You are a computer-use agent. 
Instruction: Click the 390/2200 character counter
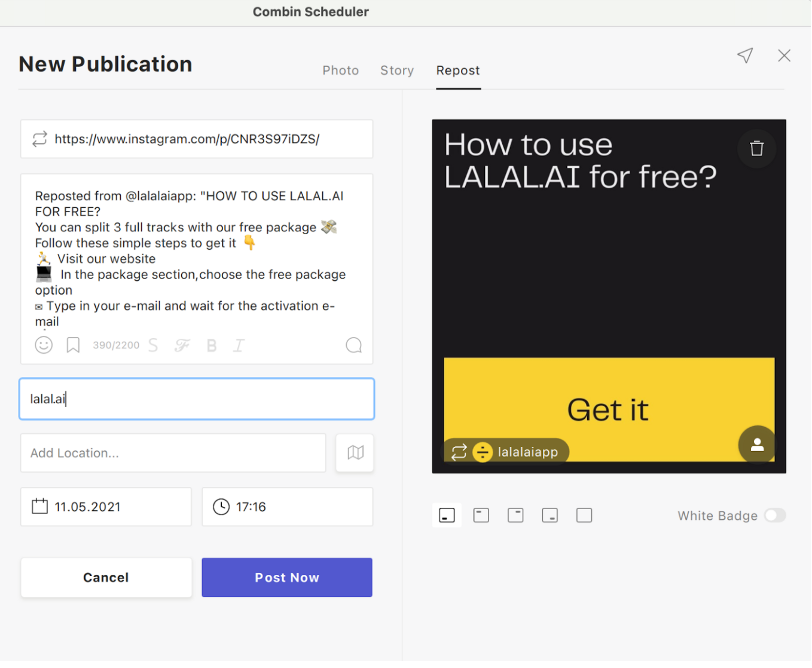pyautogui.click(x=116, y=345)
